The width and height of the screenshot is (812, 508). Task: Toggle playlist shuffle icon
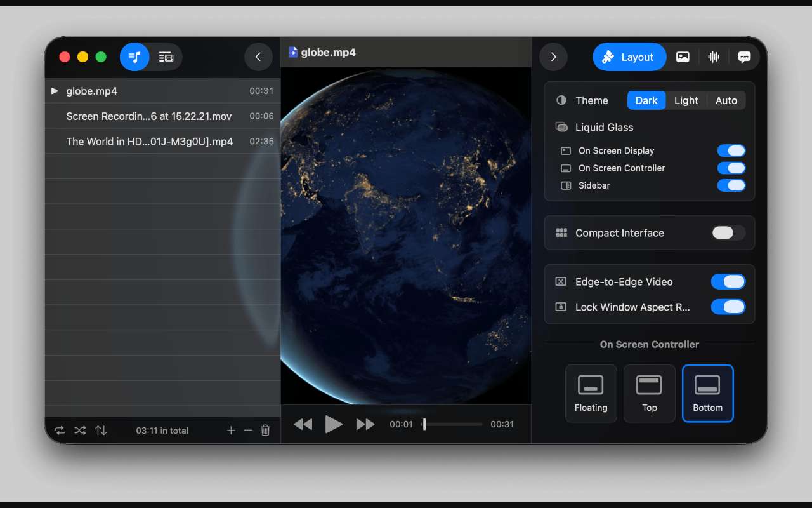[x=80, y=431]
